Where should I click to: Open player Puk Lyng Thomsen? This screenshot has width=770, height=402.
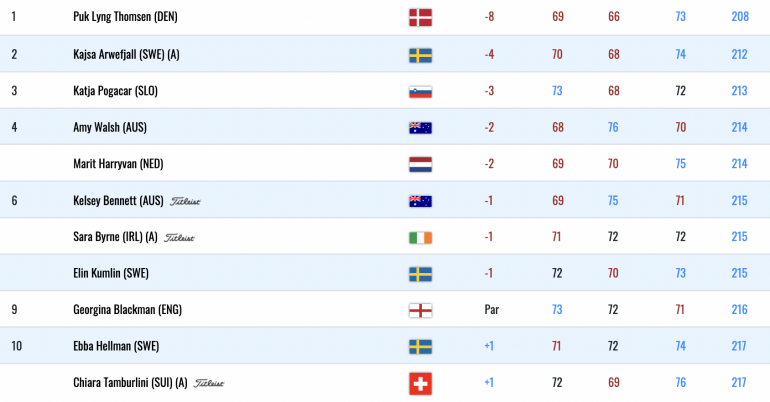click(x=125, y=17)
